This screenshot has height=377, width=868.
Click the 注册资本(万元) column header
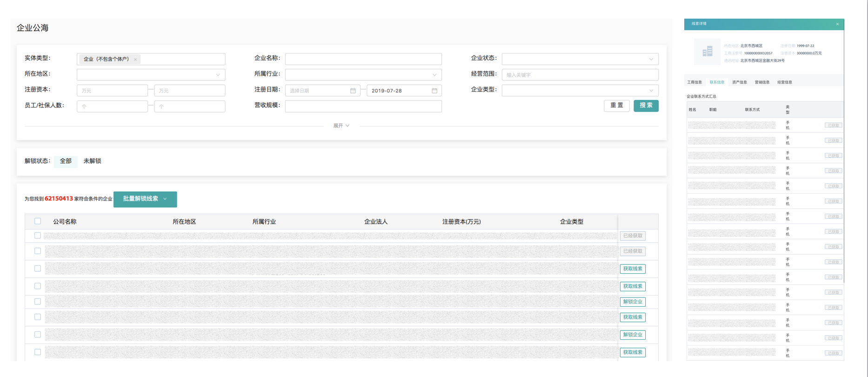pyautogui.click(x=461, y=222)
